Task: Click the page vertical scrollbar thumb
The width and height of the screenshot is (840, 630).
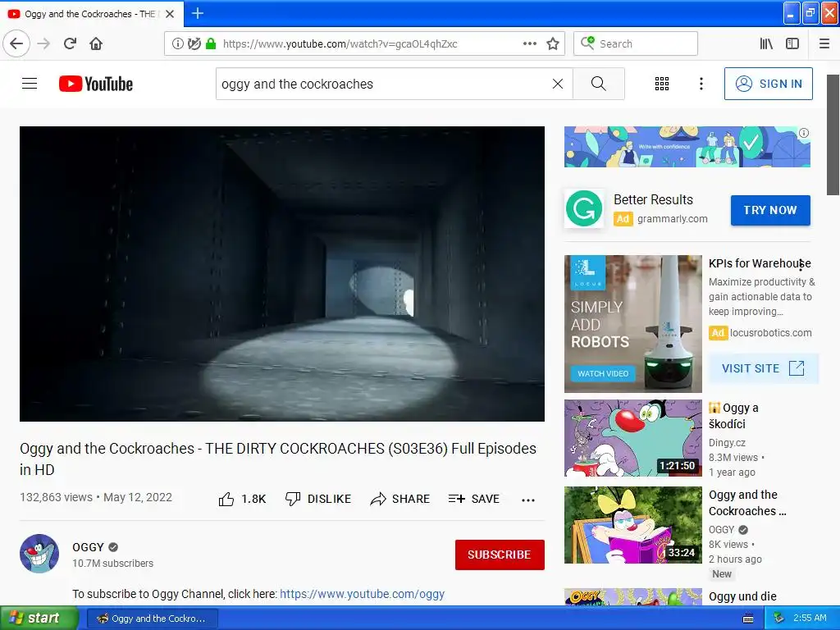Action: tap(833, 135)
